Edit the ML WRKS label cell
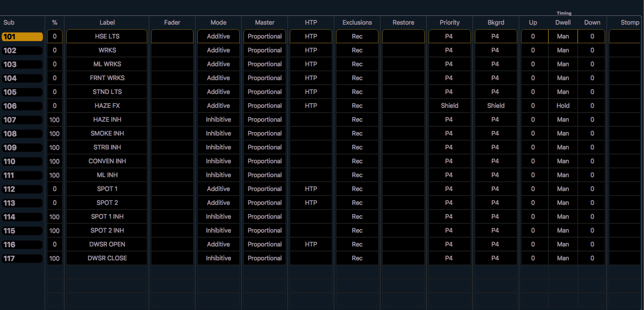Viewport: 644px width, 310px height. pos(107,64)
